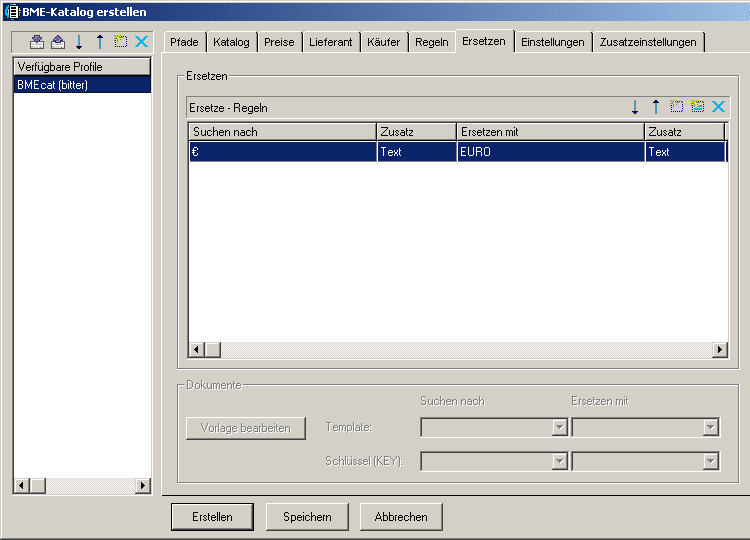Open the Template Suchen nach dropdown
Image resolution: width=750 pixels, height=540 pixels.
[x=559, y=427]
